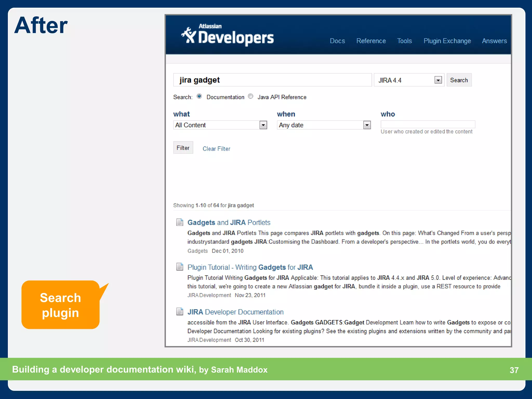Screen dimensions: 532x399
Task: Click the who user input field
Action: (x=428, y=124)
